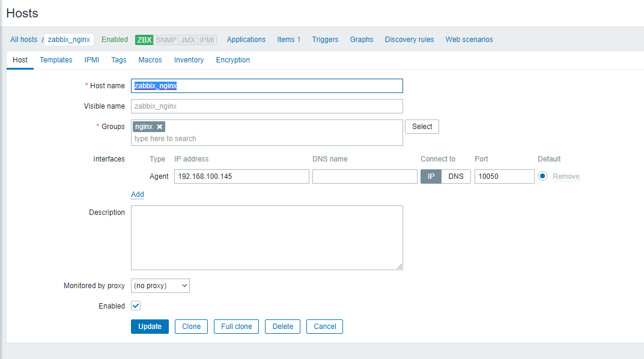Click the Enabled status link
644x359 pixels.
(x=115, y=40)
